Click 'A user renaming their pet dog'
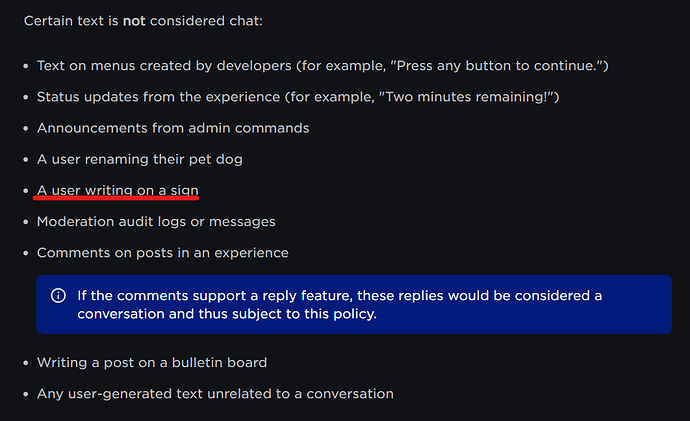 (139, 159)
